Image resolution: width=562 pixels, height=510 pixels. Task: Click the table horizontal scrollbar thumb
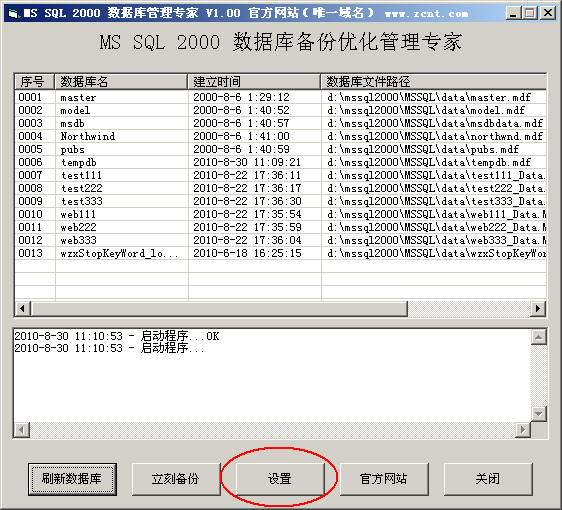(x=219, y=309)
